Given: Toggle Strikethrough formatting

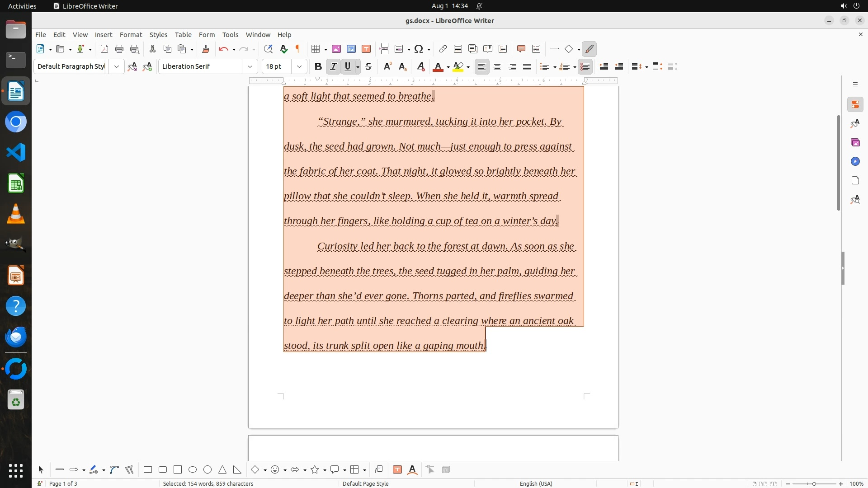Looking at the screenshot, I should [x=368, y=66].
